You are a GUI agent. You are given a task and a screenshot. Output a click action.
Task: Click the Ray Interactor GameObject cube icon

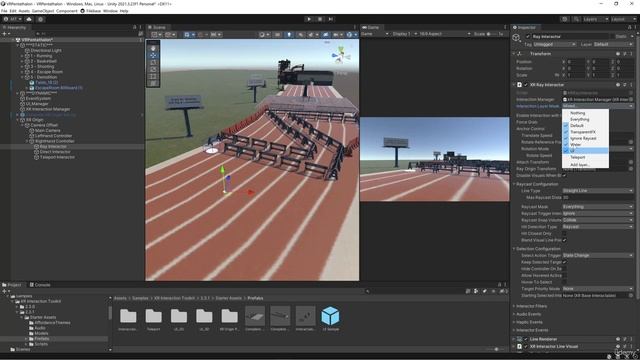coord(516,38)
